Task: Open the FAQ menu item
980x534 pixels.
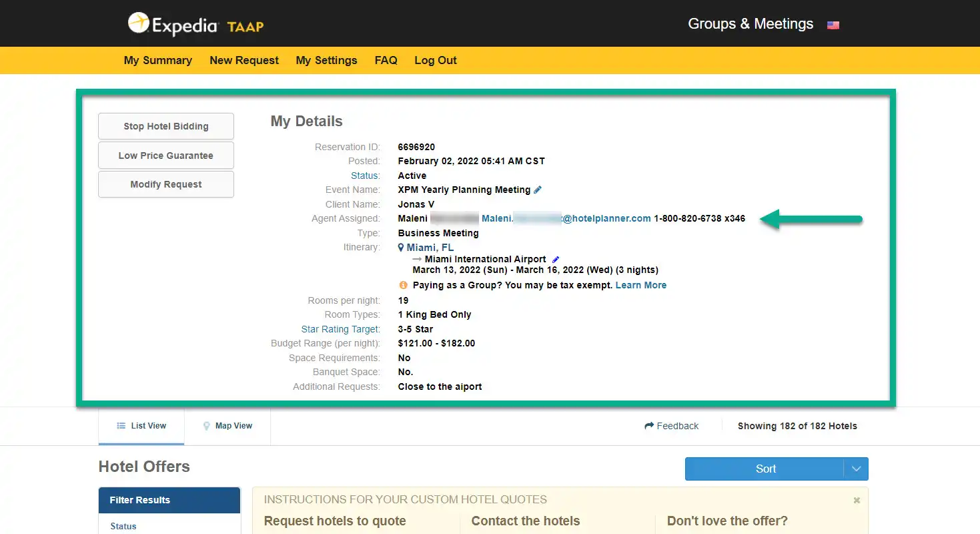Action: 386,60
